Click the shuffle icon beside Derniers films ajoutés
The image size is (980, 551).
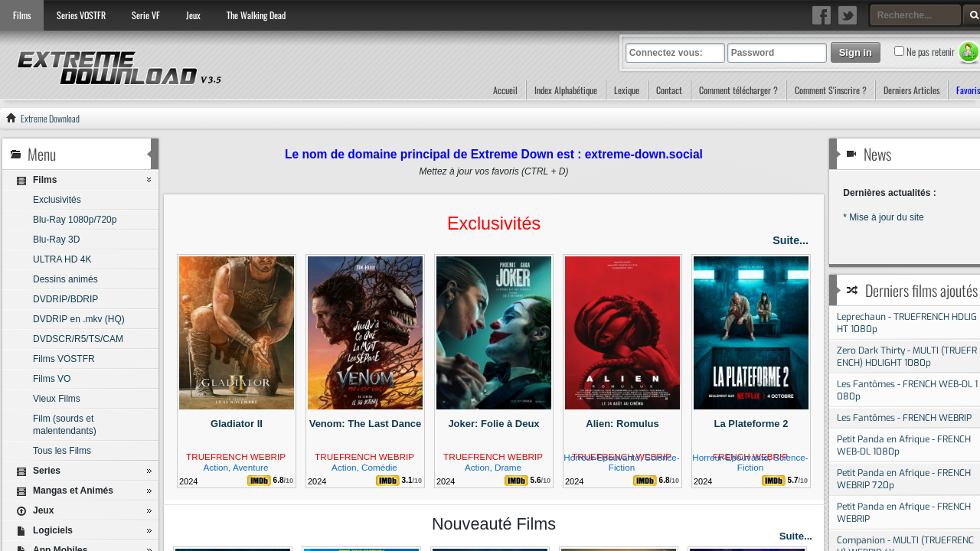tap(851, 291)
